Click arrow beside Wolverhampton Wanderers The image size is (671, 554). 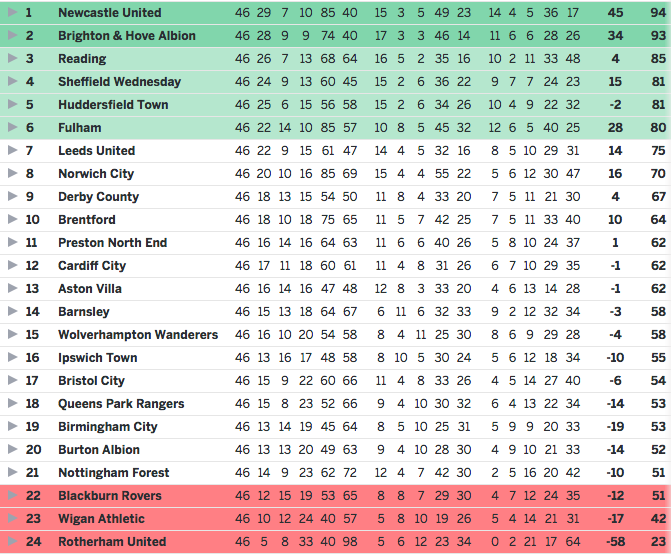(12, 334)
